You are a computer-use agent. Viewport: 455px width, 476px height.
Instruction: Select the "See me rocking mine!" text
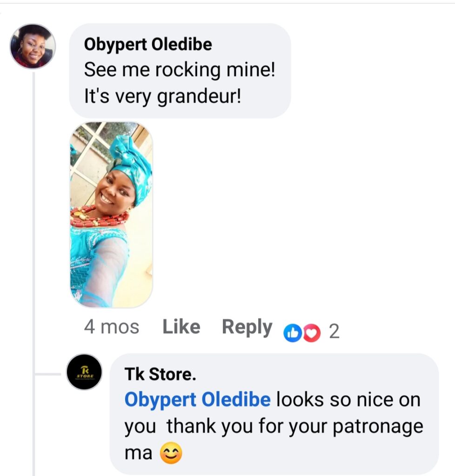point(180,70)
